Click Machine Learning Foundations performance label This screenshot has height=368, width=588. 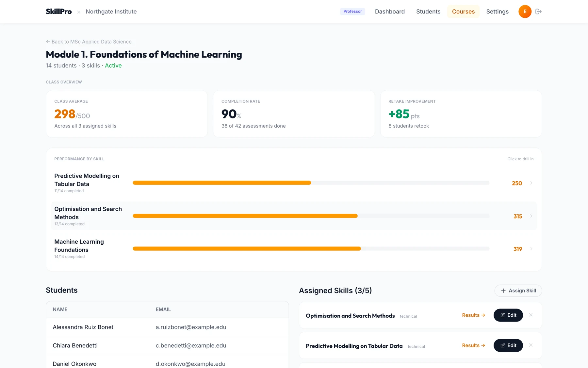click(79, 246)
